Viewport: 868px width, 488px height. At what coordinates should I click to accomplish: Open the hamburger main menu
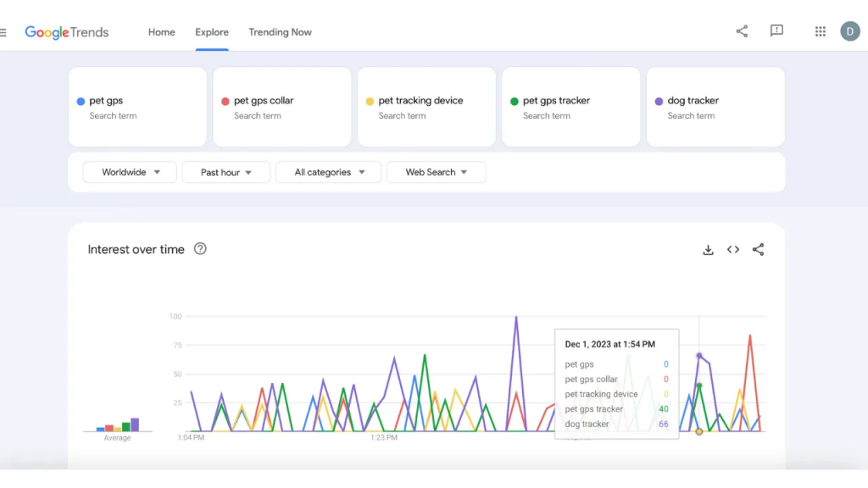tap(3, 33)
